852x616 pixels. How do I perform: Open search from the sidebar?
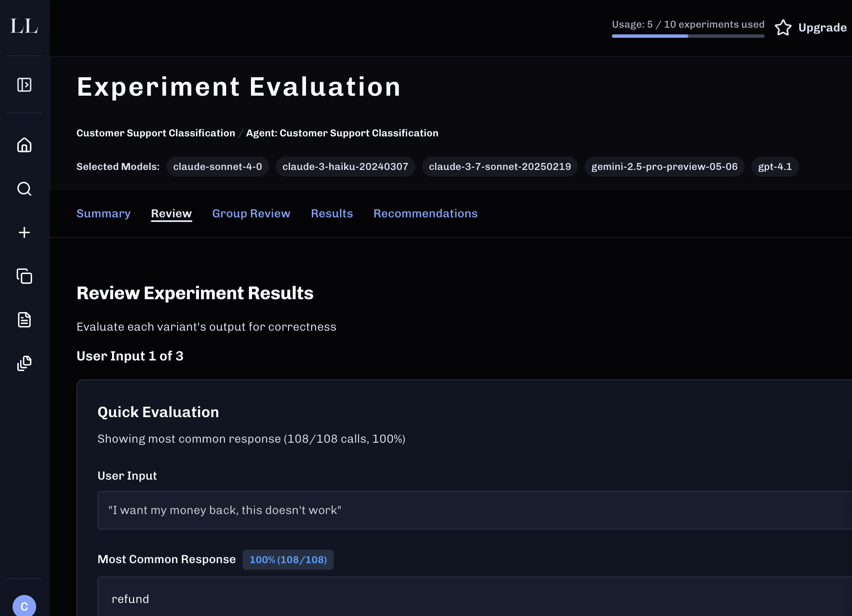[x=24, y=189]
